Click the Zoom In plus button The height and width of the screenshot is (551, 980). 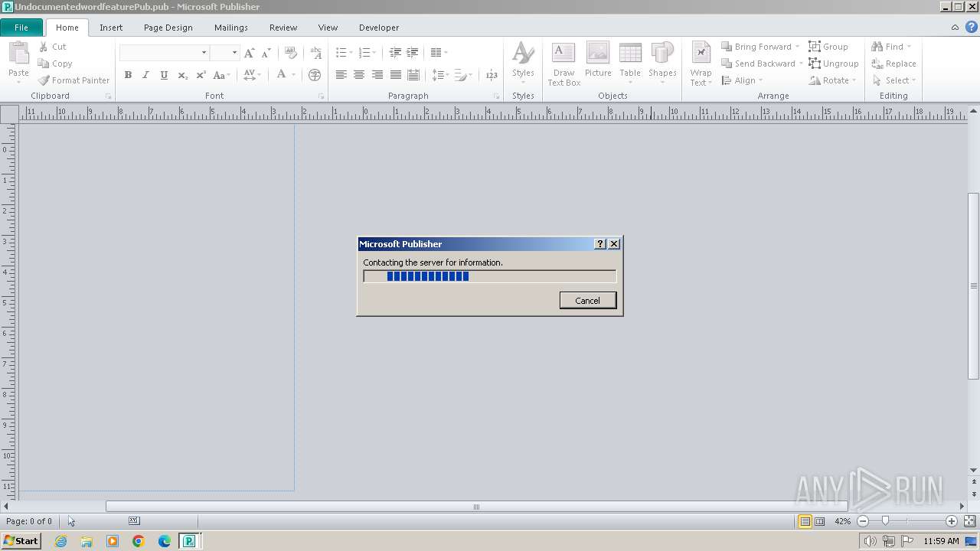952,521
